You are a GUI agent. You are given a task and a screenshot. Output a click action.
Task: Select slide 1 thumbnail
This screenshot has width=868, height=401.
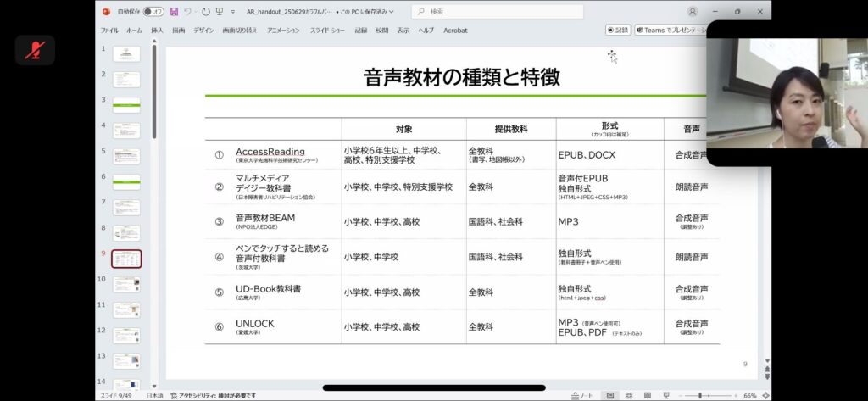click(126, 53)
